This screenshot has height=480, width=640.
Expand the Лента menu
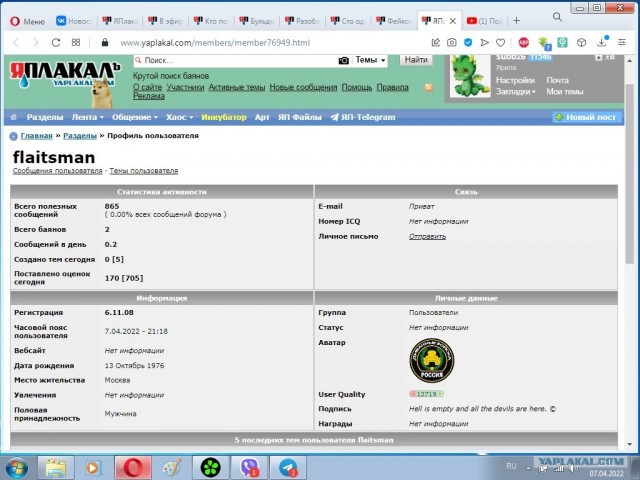(87, 117)
